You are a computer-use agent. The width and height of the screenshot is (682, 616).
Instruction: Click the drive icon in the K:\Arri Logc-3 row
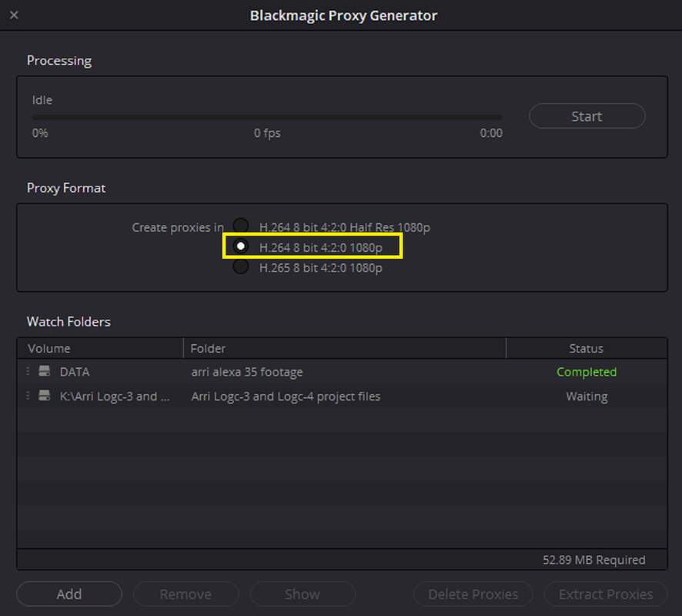tap(45, 396)
